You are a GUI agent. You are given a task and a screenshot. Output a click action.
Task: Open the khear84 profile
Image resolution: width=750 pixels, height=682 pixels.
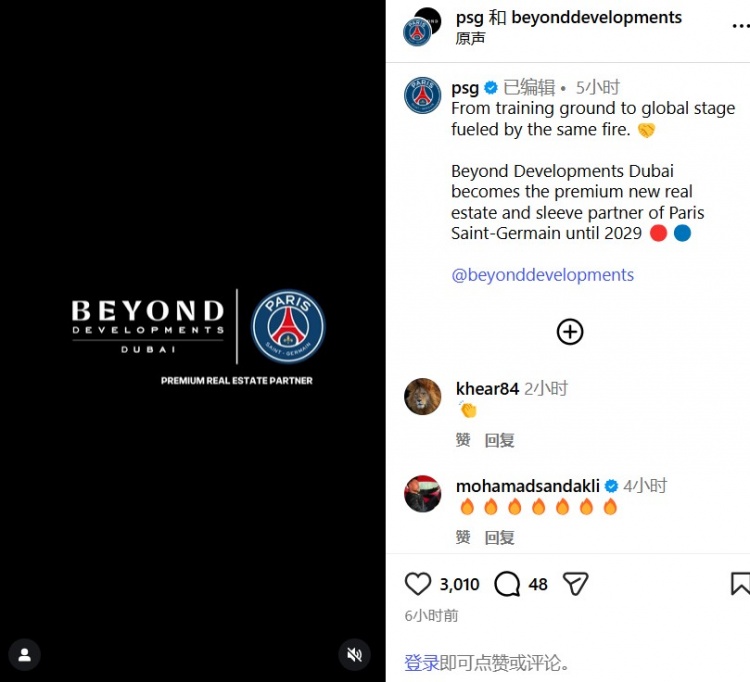tap(487, 389)
